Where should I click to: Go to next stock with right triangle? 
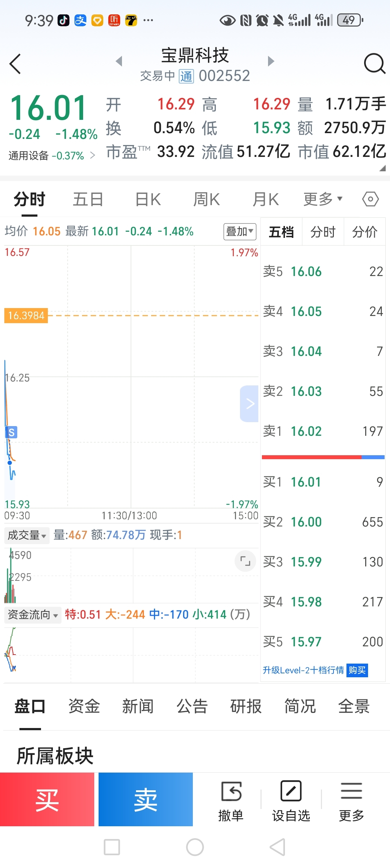[x=271, y=61]
